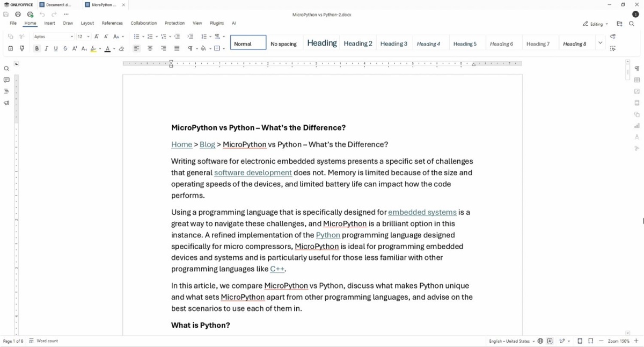Viewport: 644px width, 347px height.
Task: Follow the software development hyperlink
Action: 253,172
